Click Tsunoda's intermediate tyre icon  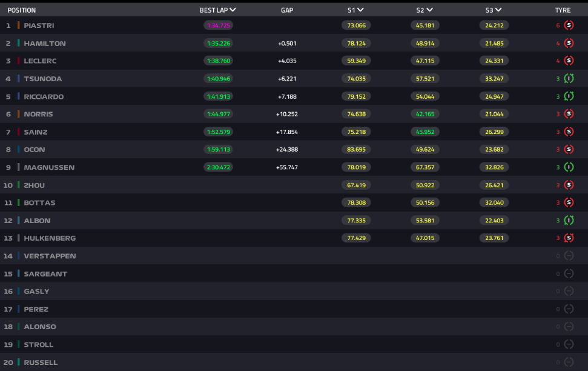pos(569,79)
